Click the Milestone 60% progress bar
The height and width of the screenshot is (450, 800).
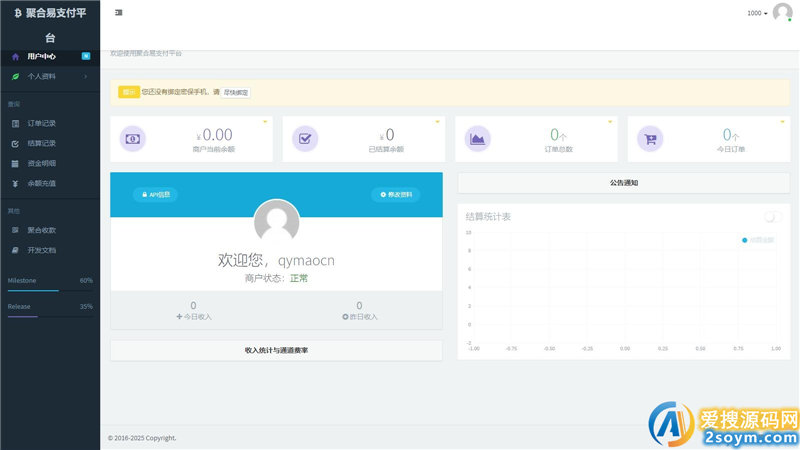tap(50, 290)
